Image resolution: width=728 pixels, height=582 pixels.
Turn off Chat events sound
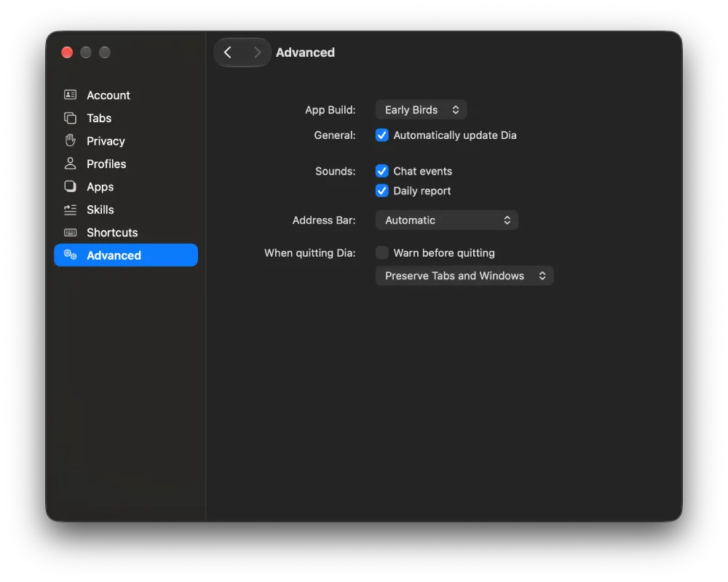(382, 171)
